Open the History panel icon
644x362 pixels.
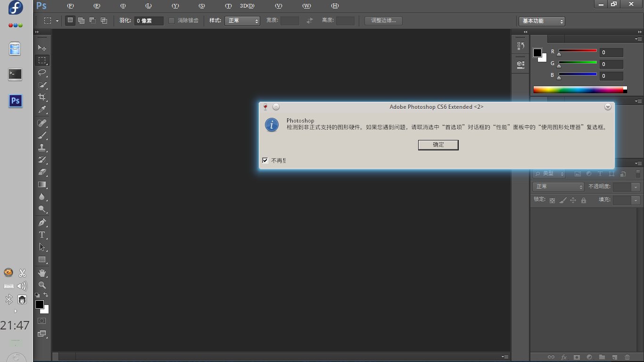[x=521, y=46]
